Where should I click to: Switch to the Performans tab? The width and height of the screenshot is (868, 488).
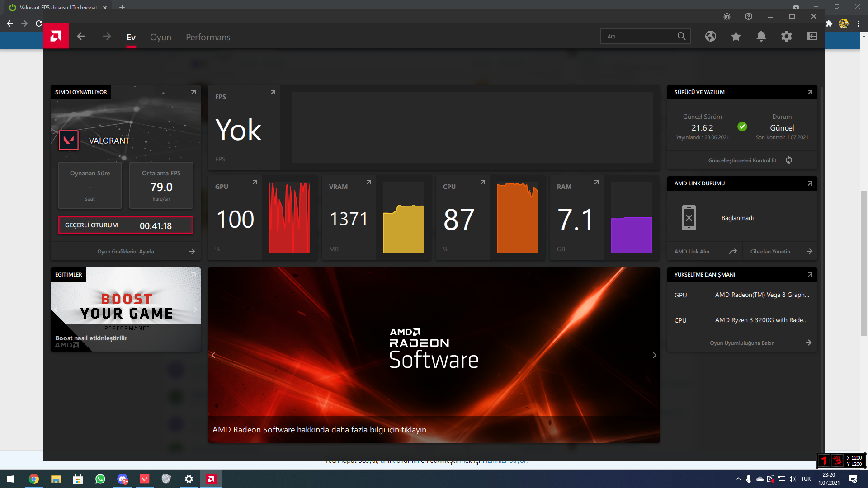click(x=208, y=37)
